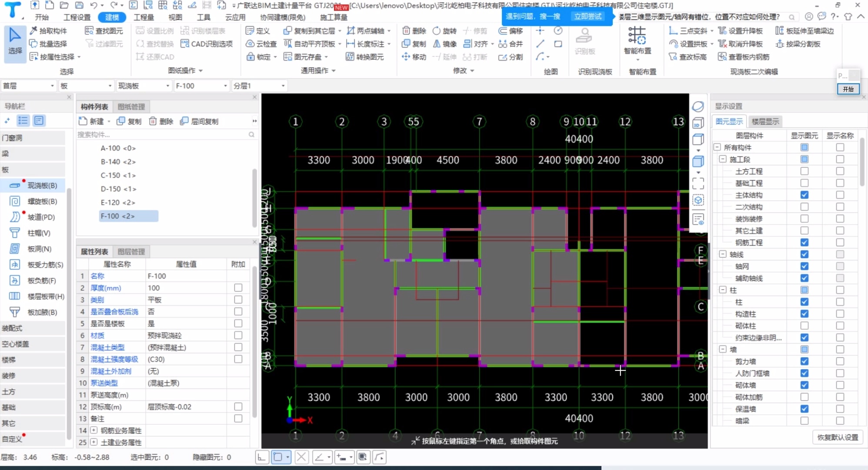Toggle 土方工程 显示图元 checkbox
Screen dimensions: 868x470
click(x=805, y=171)
